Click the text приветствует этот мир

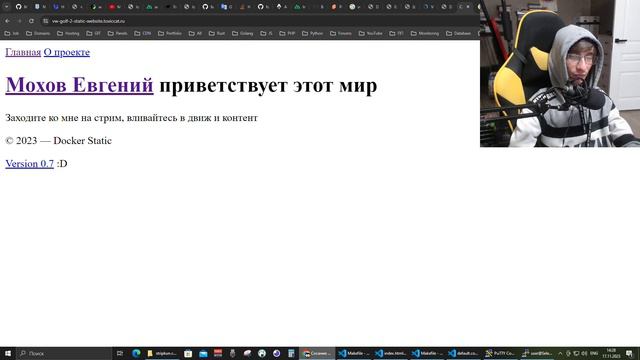pos(268,85)
